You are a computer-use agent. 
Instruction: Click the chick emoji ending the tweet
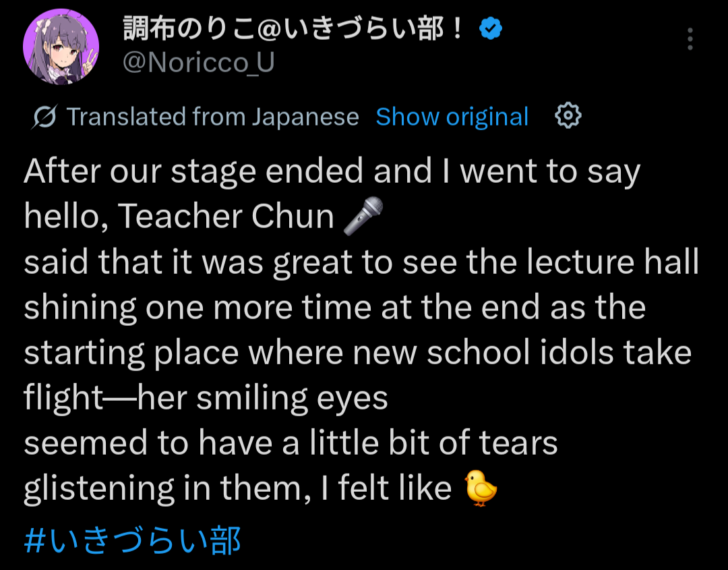(481, 488)
